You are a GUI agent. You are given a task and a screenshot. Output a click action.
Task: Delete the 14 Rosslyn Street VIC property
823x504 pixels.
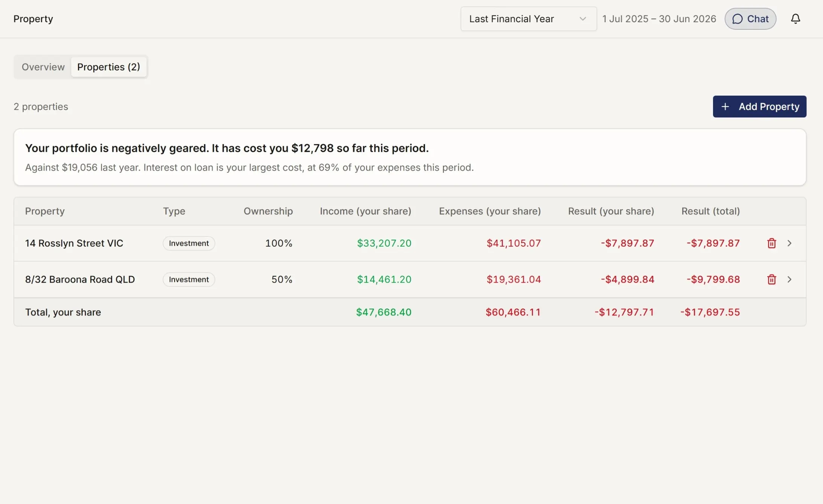pos(771,243)
